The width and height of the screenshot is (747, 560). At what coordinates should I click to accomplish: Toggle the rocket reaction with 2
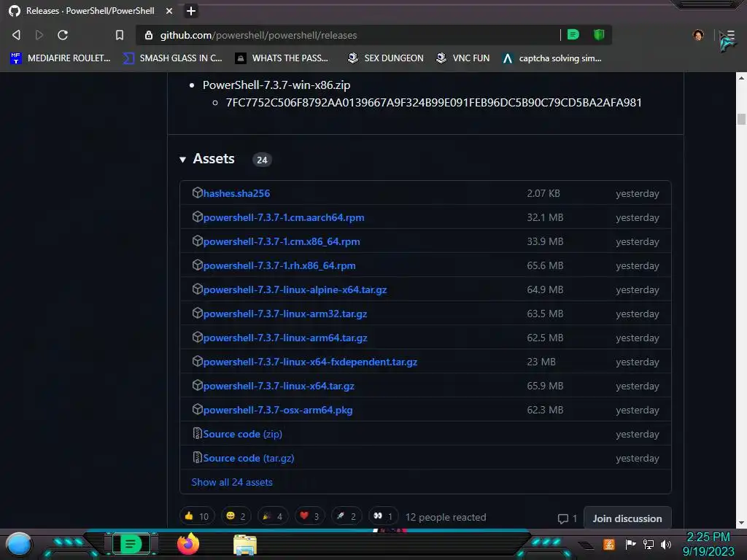(x=347, y=516)
